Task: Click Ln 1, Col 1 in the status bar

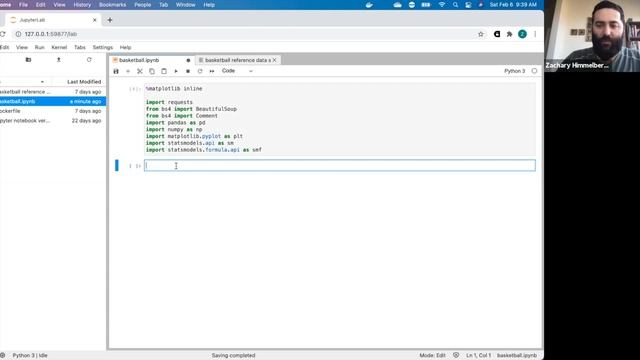Action: click(x=478, y=356)
